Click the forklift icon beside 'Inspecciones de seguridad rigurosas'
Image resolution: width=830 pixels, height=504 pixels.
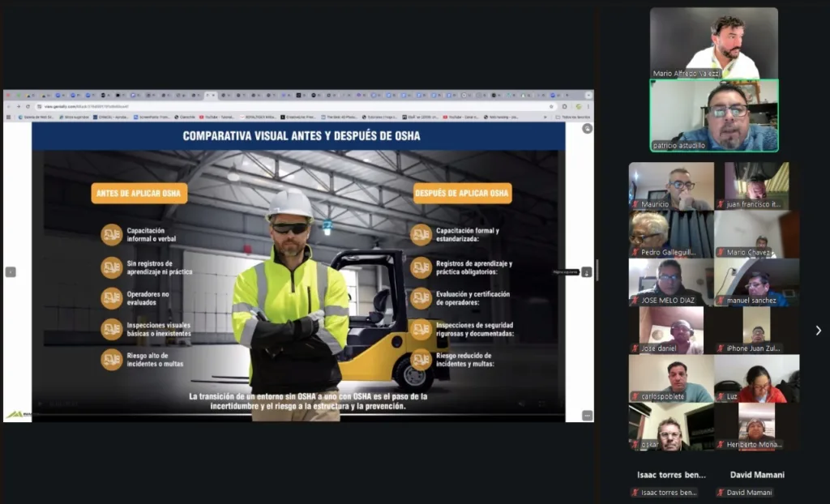(421, 329)
